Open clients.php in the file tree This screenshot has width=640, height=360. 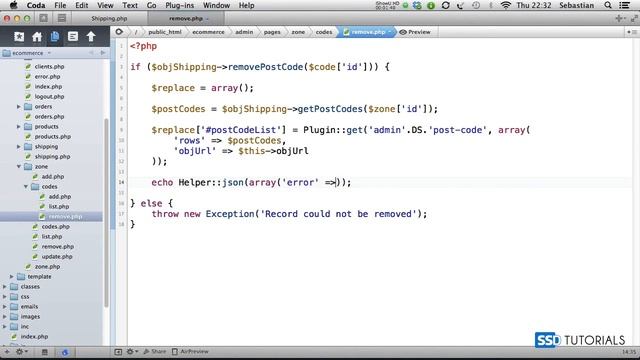[49, 67]
